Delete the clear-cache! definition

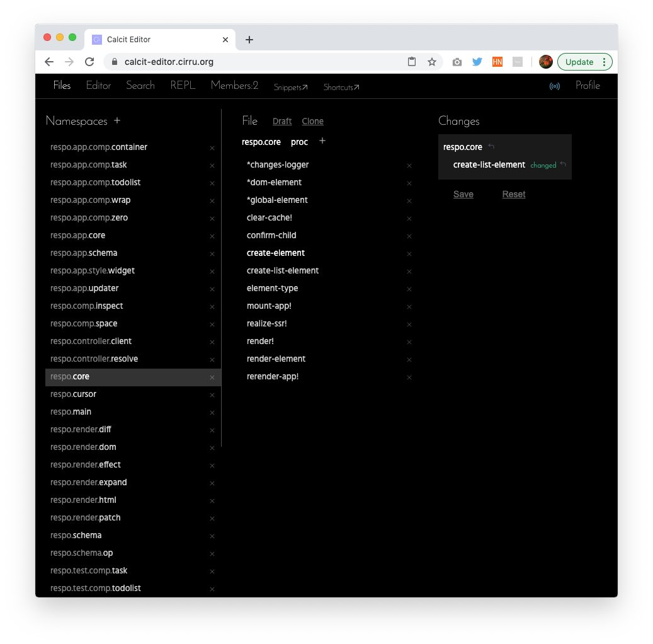[x=409, y=219]
